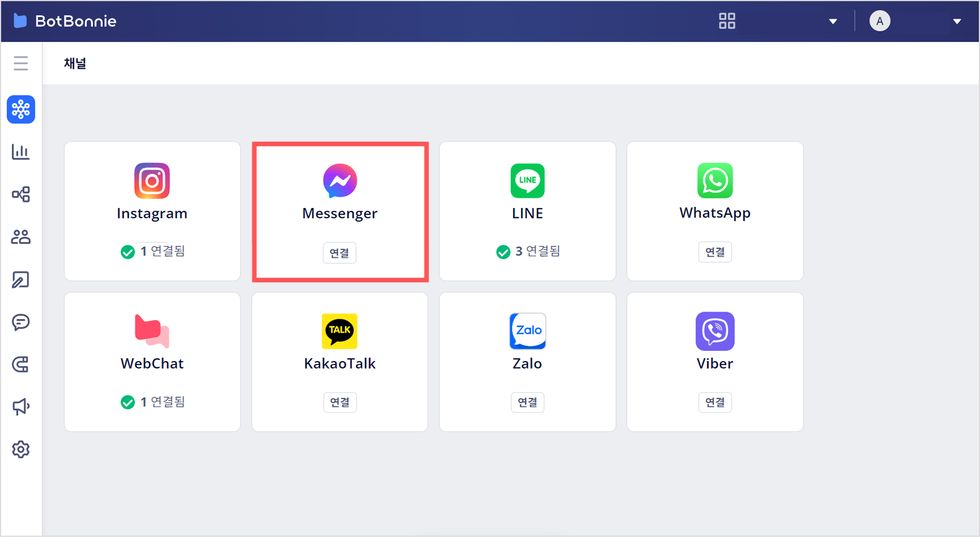This screenshot has width=980, height=537.
Task: Click the grid apps icon in header
Action: [727, 21]
